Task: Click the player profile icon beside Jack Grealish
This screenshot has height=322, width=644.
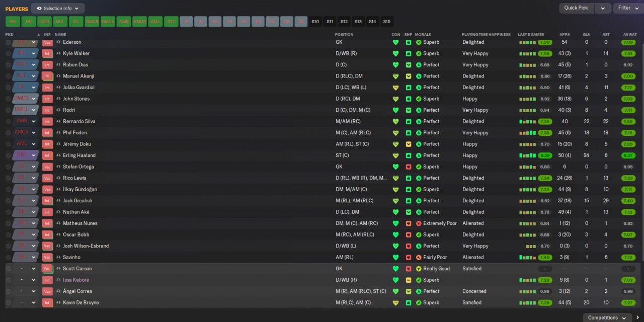Action: (x=58, y=201)
